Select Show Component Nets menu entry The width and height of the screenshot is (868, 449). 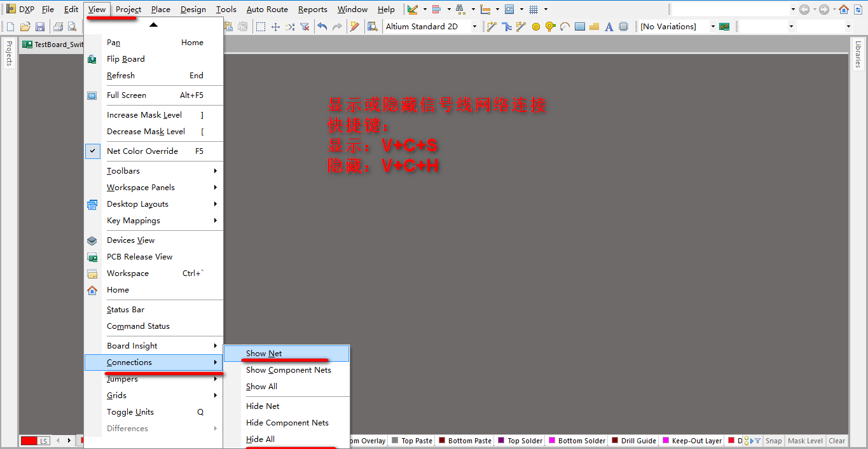tap(288, 370)
